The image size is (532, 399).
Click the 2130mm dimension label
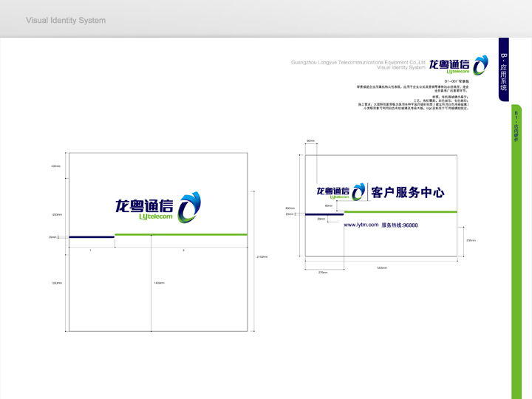point(262,257)
